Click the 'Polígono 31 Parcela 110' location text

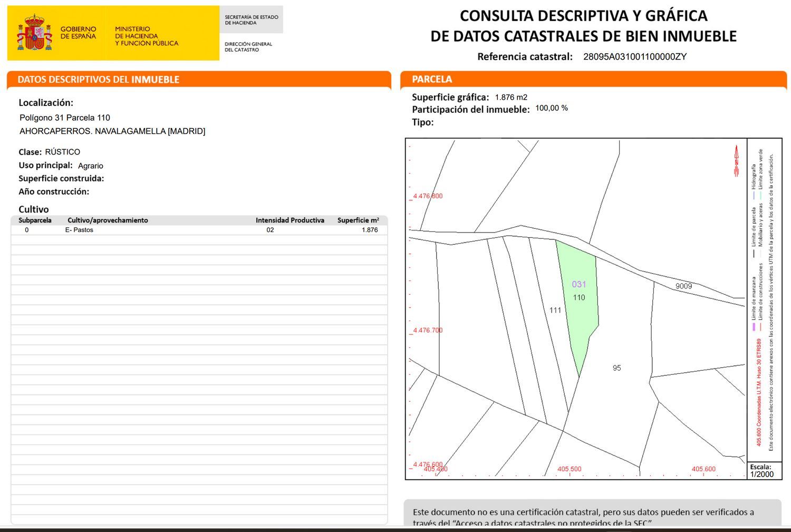65,118
